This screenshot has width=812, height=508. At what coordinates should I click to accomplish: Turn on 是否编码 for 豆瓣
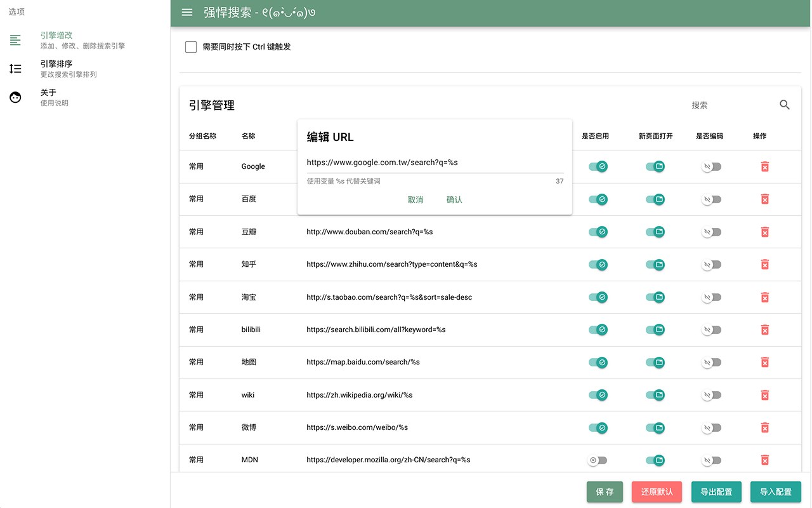tap(712, 232)
